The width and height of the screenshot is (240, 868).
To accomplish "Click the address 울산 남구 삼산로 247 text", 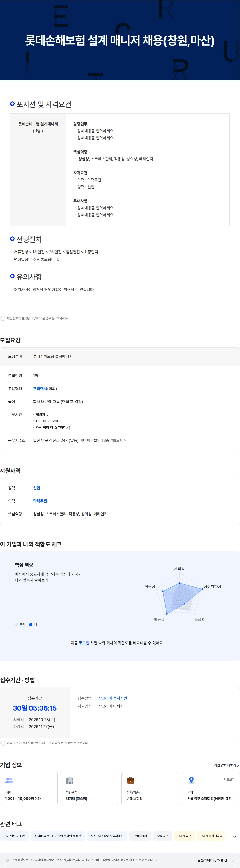I will pyautogui.click(x=71, y=441).
